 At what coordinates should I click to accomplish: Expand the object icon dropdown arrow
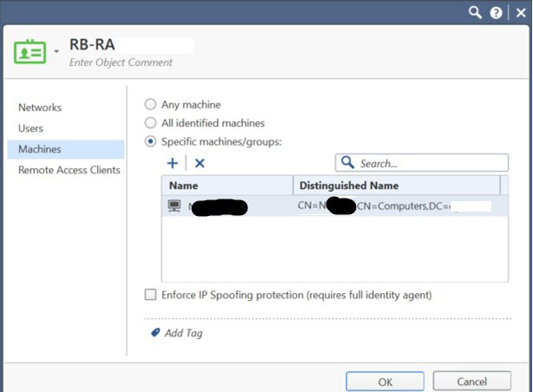56,52
